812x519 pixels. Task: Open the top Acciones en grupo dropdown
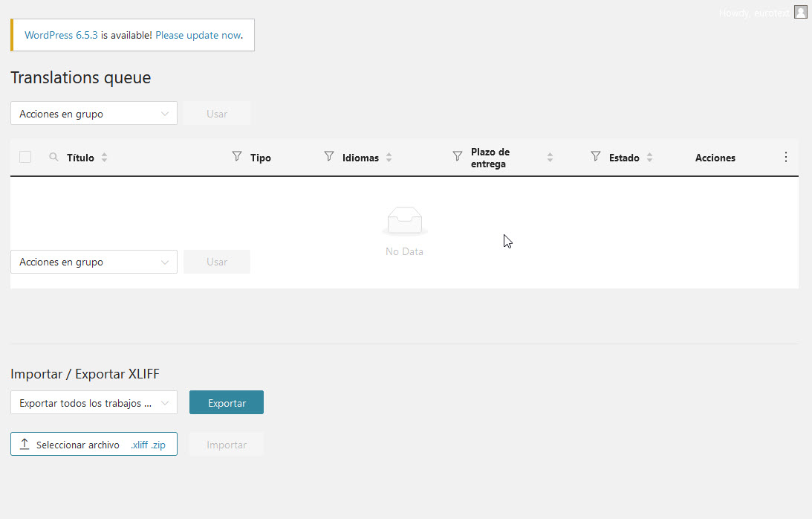pos(94,114)
